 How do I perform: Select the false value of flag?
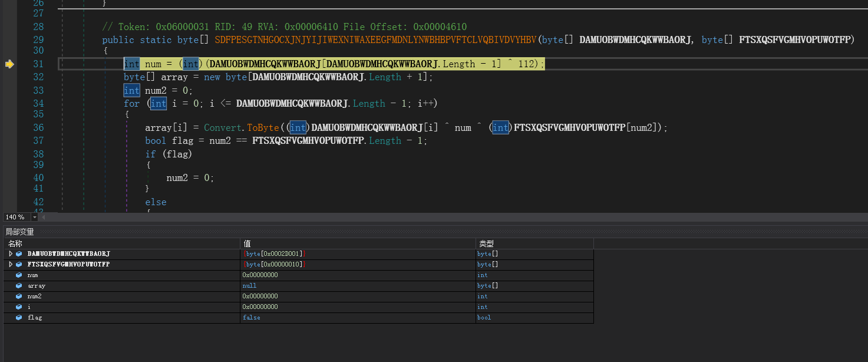[x=251, y=318]
